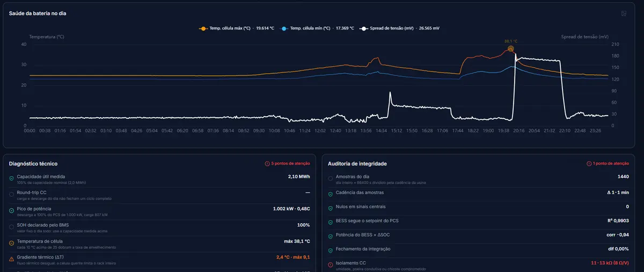
Task: Click the save chart as image icon
Action: 624,13
